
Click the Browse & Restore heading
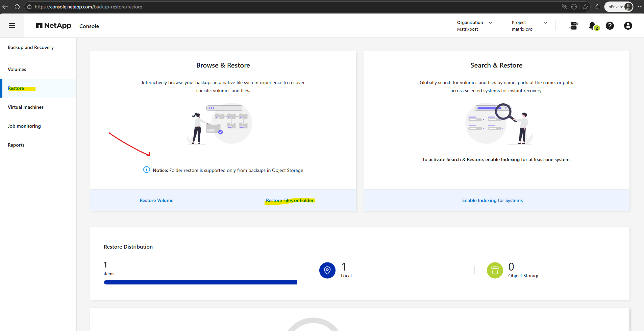[223, 65]
